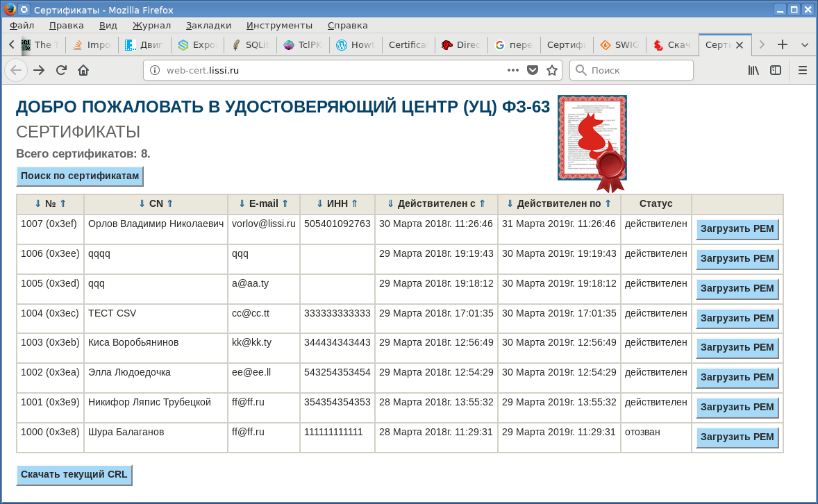Screen dimensions: 818x504
Task: Open a new browser tab
Action: (x=783, y=44)
